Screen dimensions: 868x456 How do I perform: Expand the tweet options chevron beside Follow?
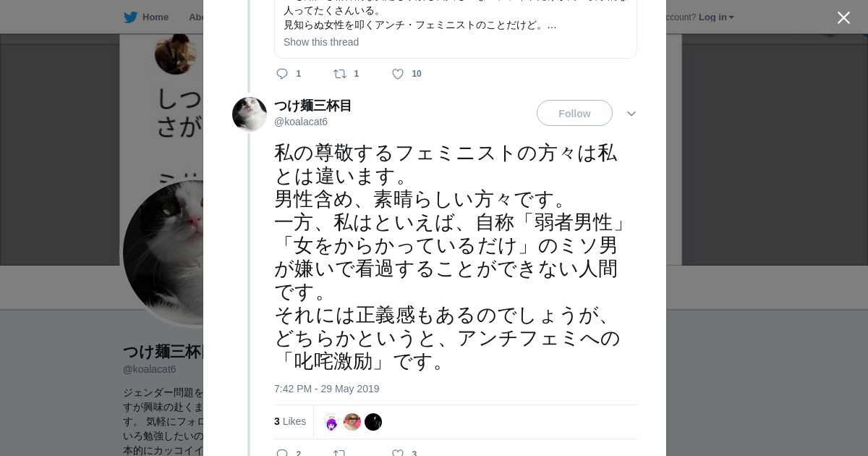click(631, 114)
